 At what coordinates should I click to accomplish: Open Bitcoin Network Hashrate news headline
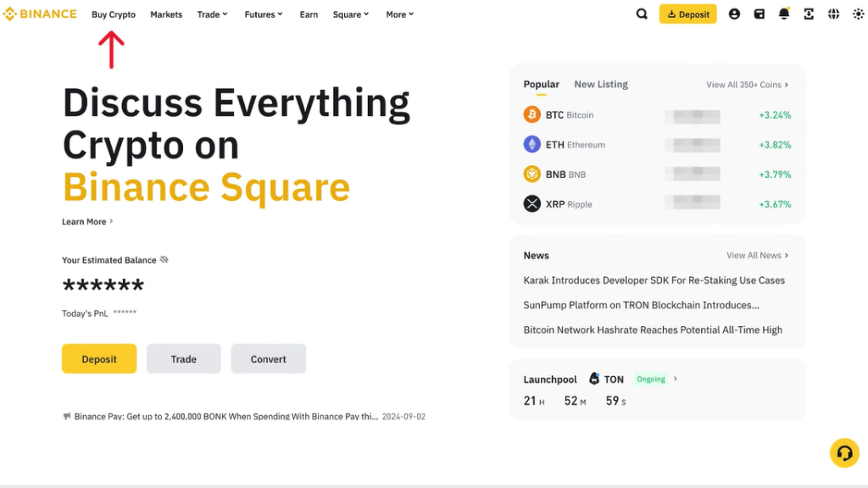pos(653,330)
